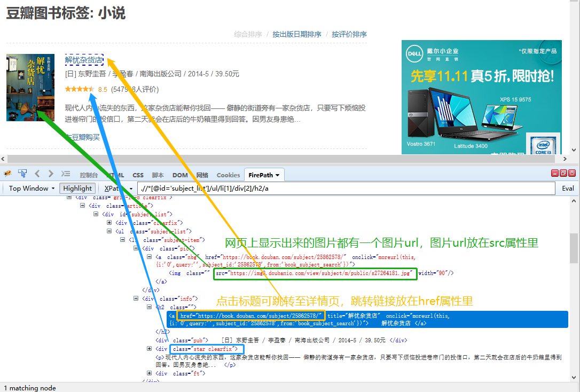Detach Firebug into a separate window
This screenshot has width=580, height=392.
point(563,173)
